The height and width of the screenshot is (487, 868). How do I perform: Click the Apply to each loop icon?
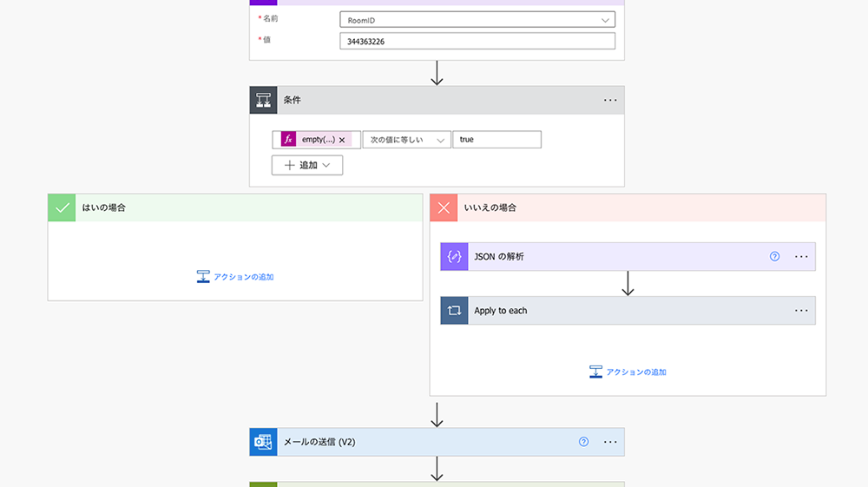[x=454, y=311]
